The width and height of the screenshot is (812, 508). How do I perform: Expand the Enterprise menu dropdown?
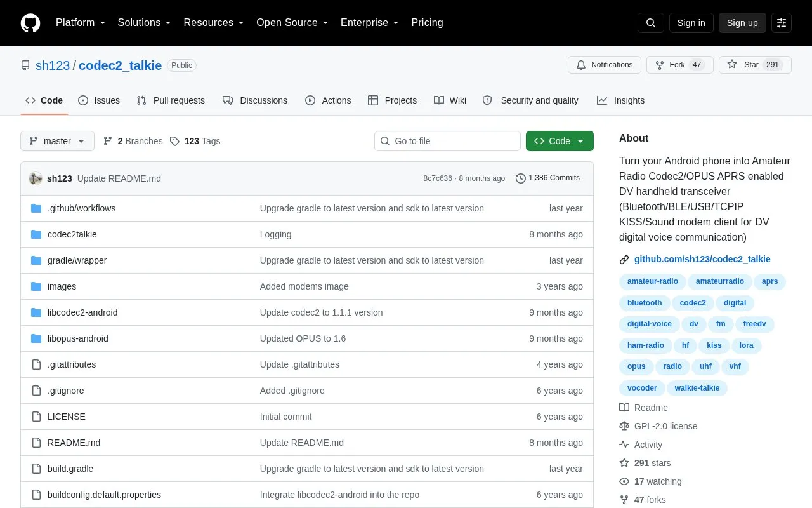[369, 23]
